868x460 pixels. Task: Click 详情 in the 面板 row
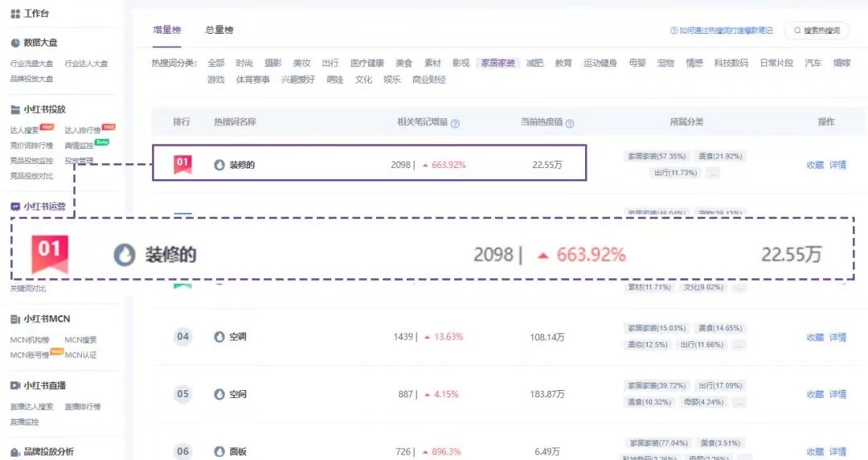click(x=837, y=452)
